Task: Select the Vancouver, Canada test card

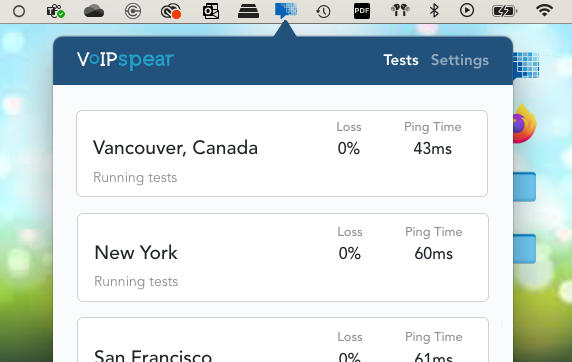Action: 282,154
